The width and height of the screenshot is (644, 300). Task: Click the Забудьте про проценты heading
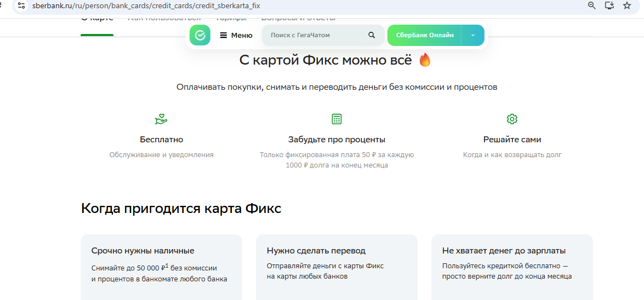coord(337,140)
